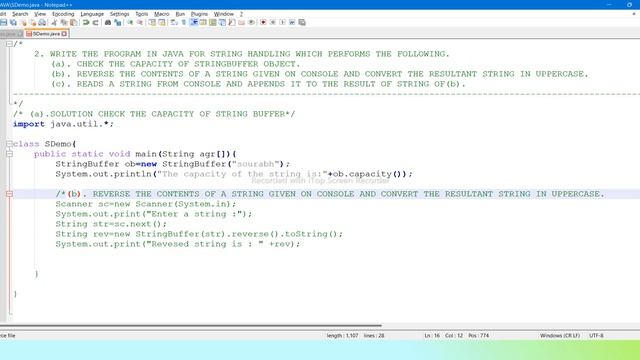Collapse the red comment fold marker
This screenshot has height=360, width=640.
pyautogui.click(x=9, y=194)
